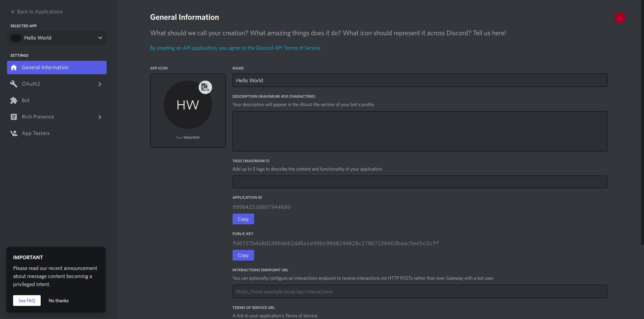
Task: Copy the Application ID
Action: tap(243, 219)
